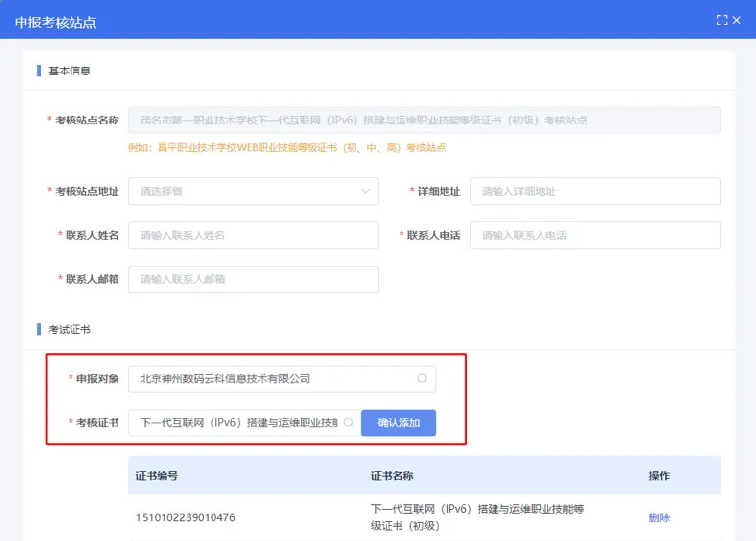756x541 pixels.
Task: Click the 考核站点名称 label
Action: pos(87,121)
